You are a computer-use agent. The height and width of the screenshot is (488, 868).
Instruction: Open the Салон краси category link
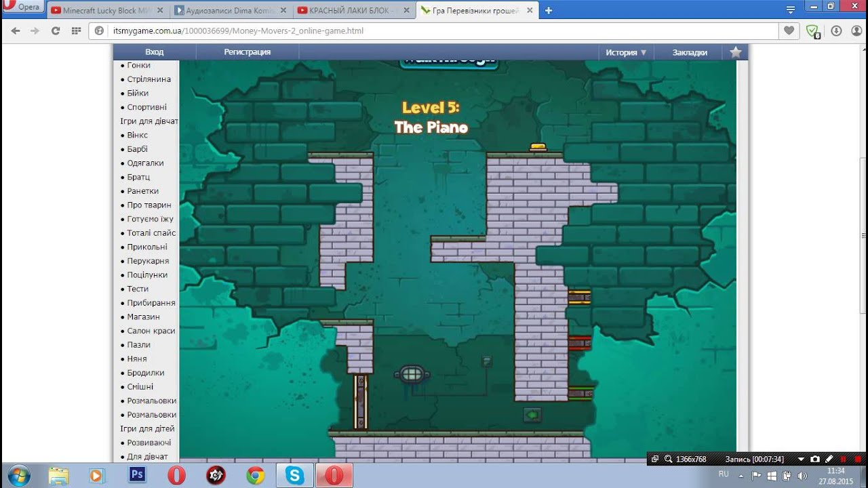pos(151,331)
